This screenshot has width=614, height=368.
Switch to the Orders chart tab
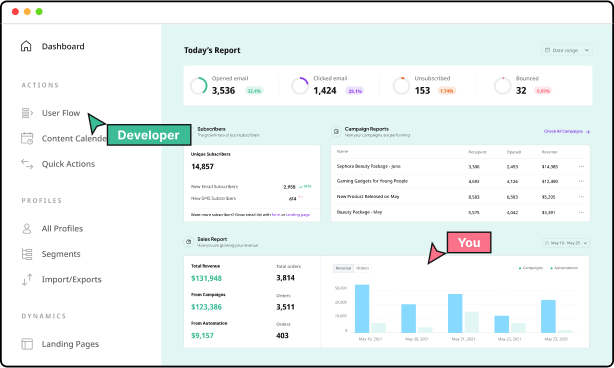click(363, 268)
